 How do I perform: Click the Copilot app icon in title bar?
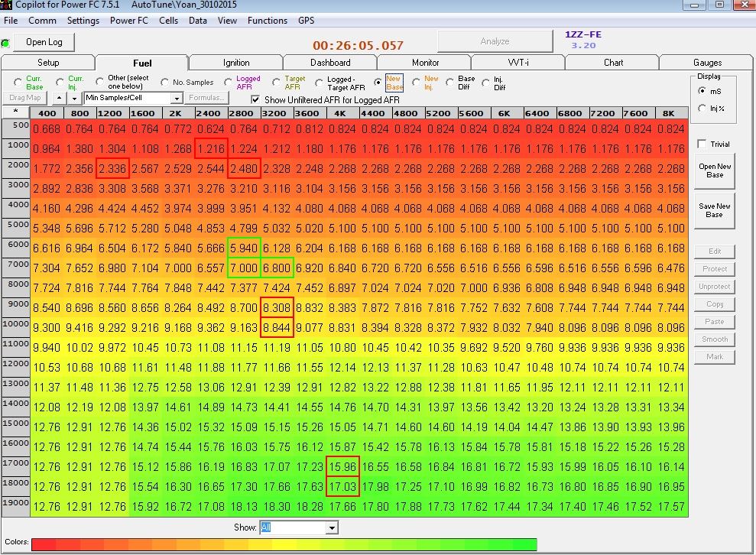pos(6,5)
